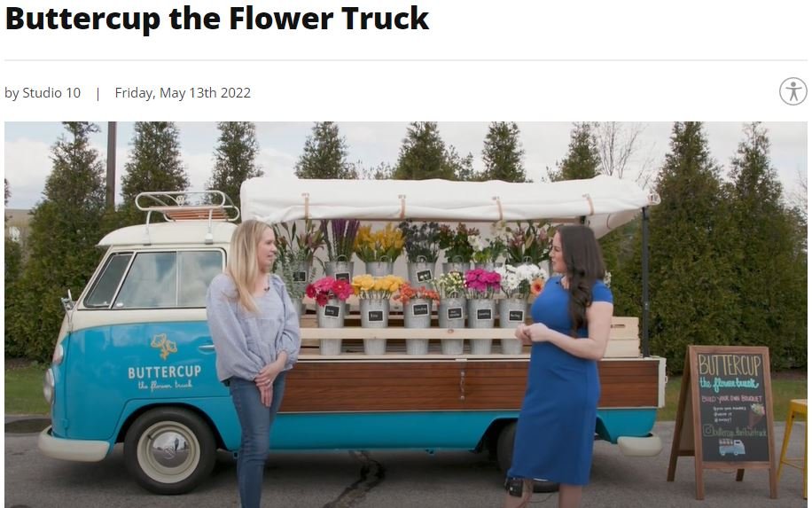Click the small truck drawing on the chalkboard
This screenshot has height=508, width=812.
[x=731, y=447]
